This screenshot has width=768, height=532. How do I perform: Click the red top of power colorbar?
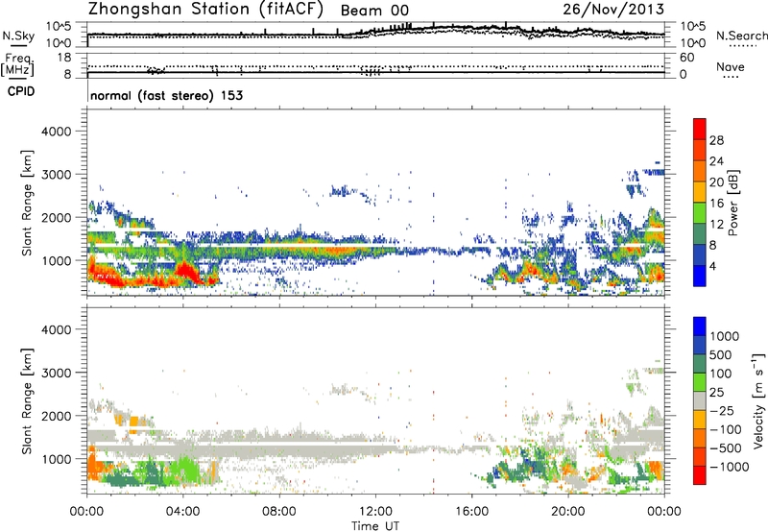pos(700,129)
